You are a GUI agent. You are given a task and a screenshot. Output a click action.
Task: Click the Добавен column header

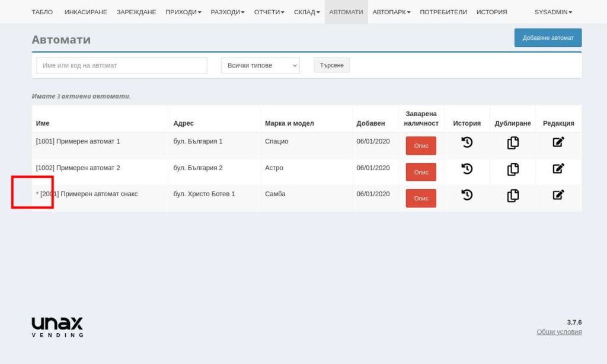point(370,123)
